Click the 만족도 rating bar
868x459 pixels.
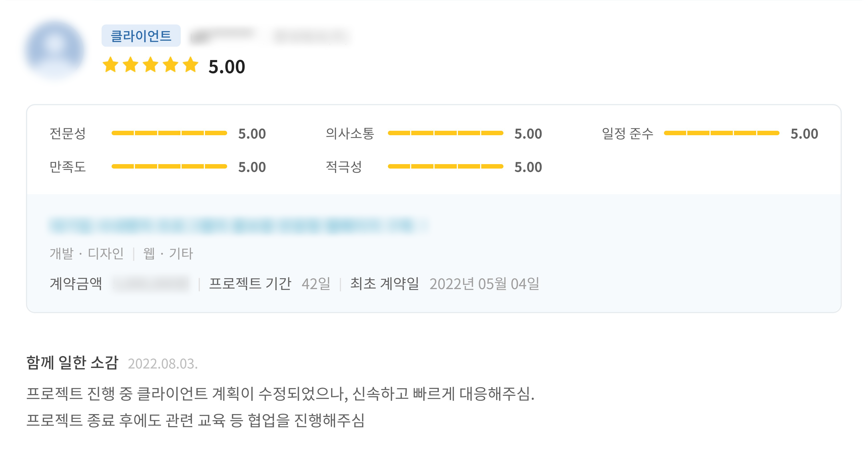[169, 167]
